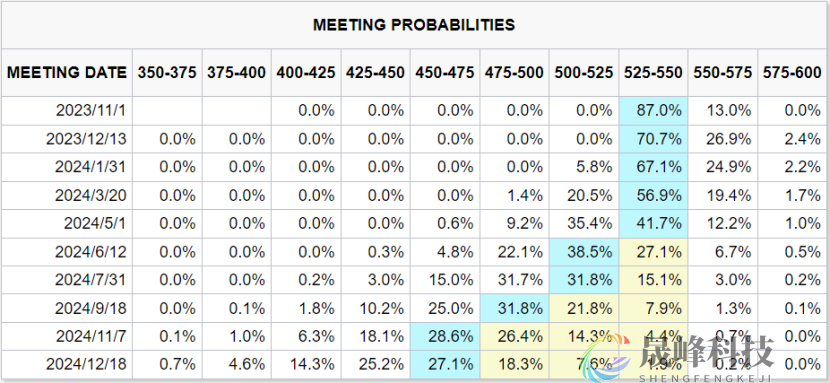The width and height of the screenshot is (830, 383).
Task: Click the 2023/11/1 meeting date row
Action: point(415,111)
